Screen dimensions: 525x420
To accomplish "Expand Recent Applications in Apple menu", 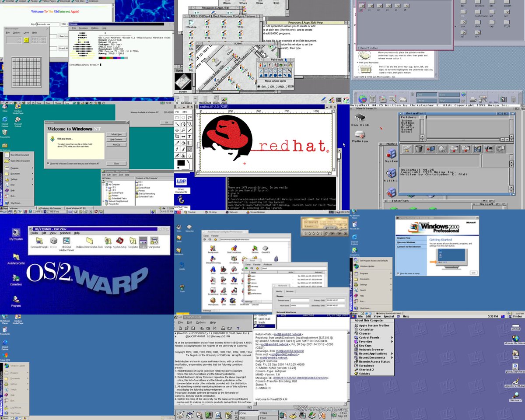I will [373, 353].
